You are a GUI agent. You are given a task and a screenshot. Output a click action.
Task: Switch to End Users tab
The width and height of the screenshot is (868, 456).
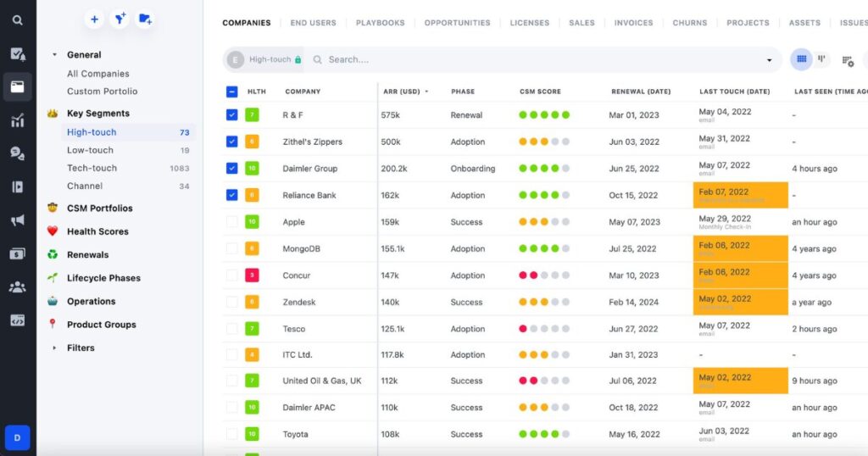pos(314,23)
